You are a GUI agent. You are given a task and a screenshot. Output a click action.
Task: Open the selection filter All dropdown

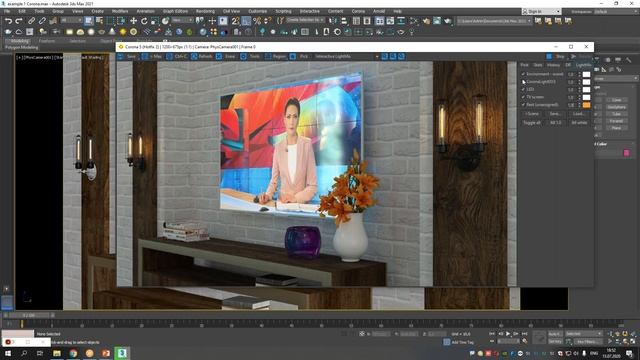pos(71,20)
